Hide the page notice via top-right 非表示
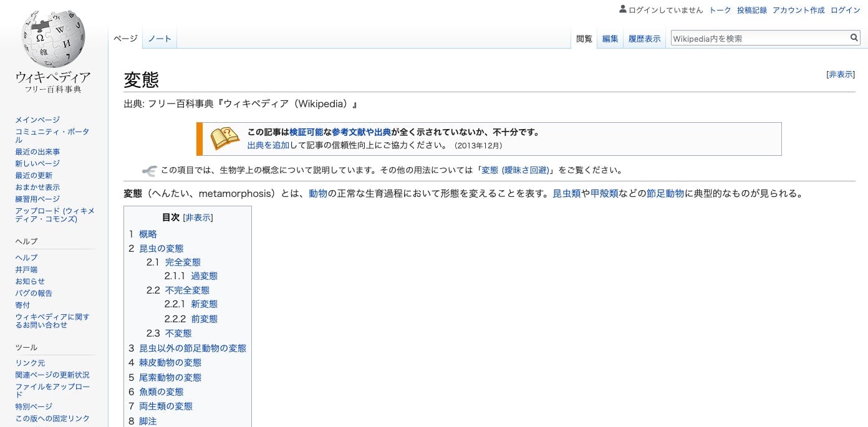This screenshot has height=427, width=868. [x=840, y=74]
